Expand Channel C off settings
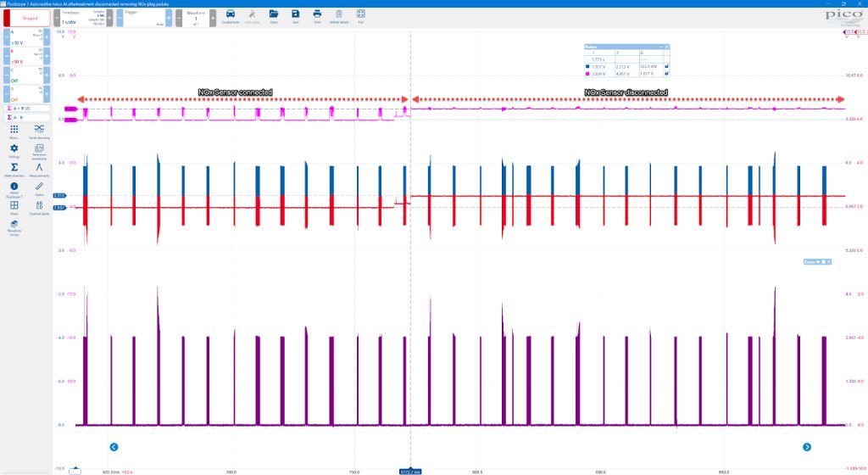The width and height of the screenshot is (868, 475). click(x=26, y=75)
